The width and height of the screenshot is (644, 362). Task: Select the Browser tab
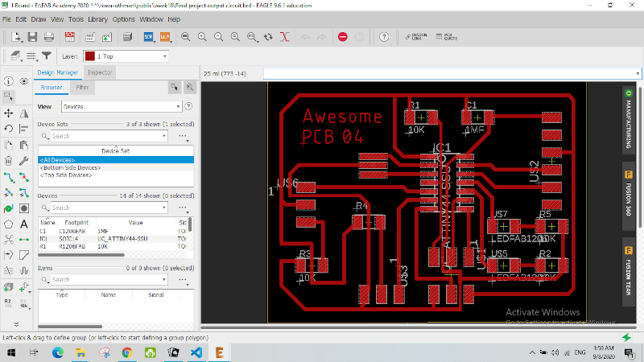[x=52, y=88]
